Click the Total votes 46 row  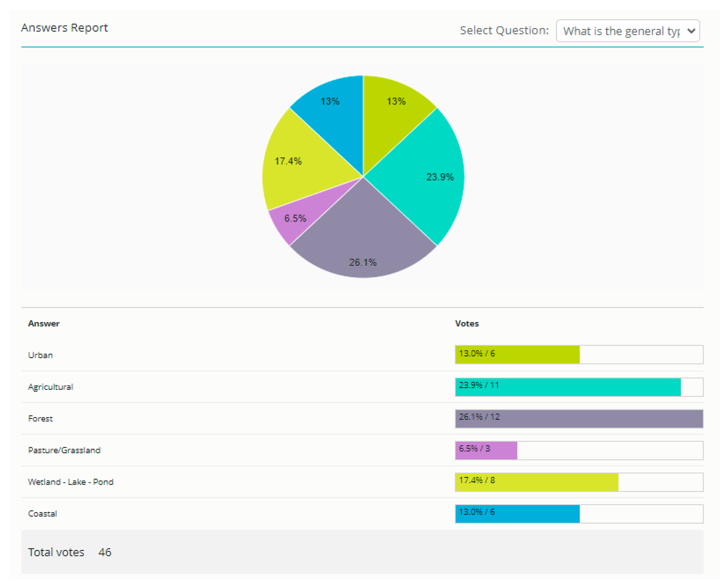click(70, 552)
